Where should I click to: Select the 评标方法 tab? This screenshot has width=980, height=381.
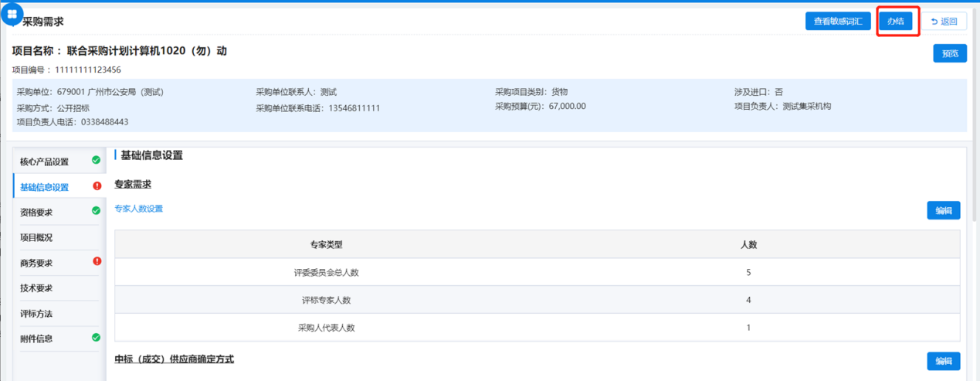point(36,314)
